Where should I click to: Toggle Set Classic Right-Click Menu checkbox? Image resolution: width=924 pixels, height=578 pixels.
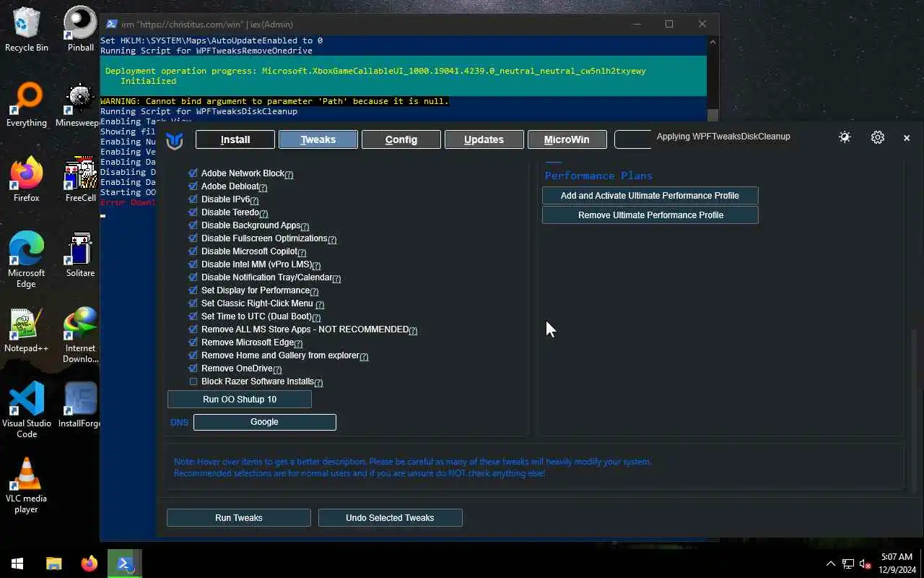point(193,303)
